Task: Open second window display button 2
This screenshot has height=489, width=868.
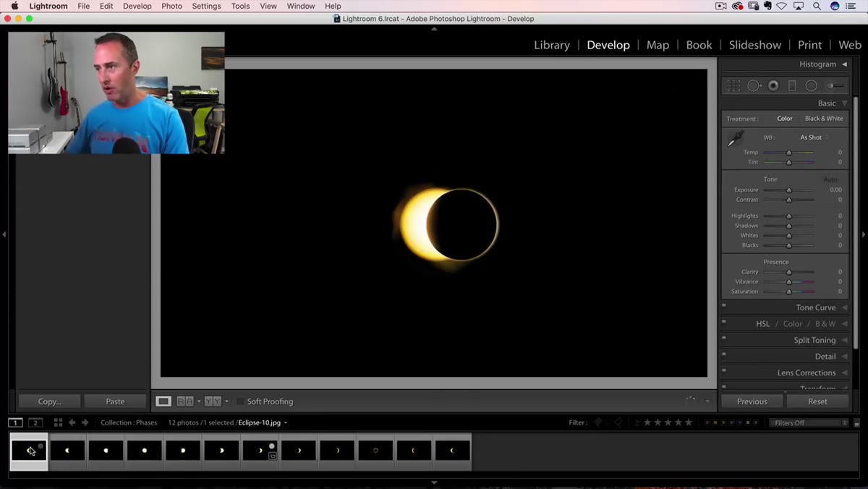Action: click(x=35, y=422)
